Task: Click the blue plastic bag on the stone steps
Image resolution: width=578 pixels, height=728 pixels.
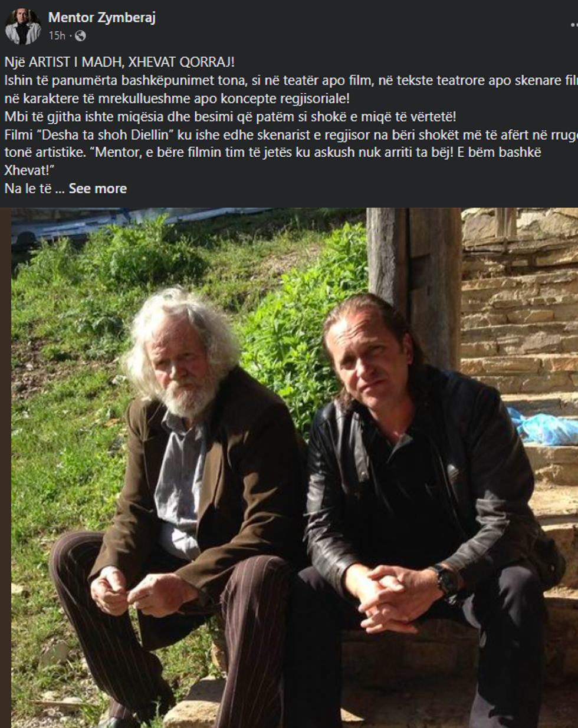Action: tap(541, 427)
